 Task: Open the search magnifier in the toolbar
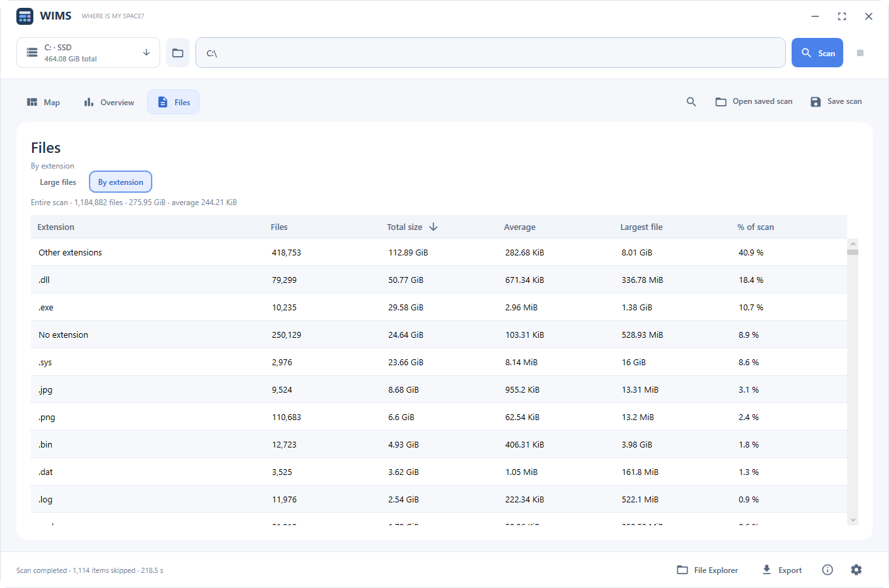click(x=691, y=102)
